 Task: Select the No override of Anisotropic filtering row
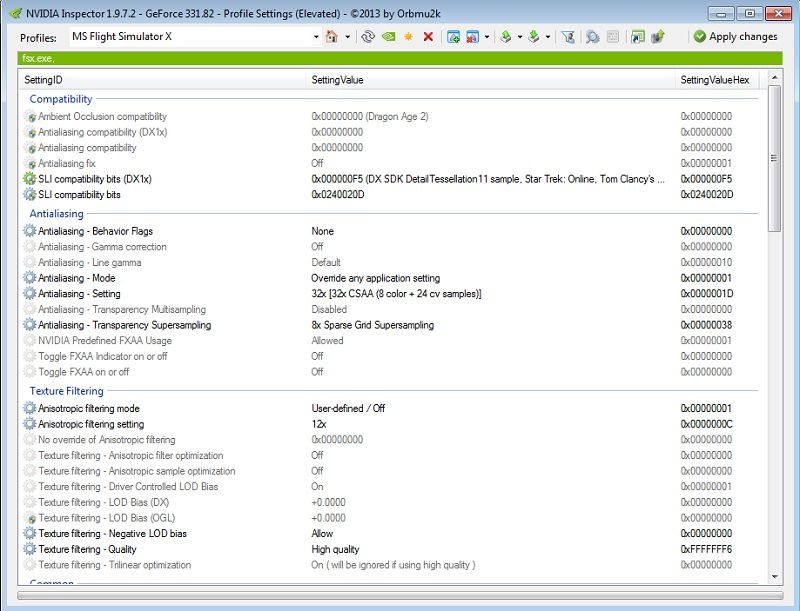coord(390,440)
